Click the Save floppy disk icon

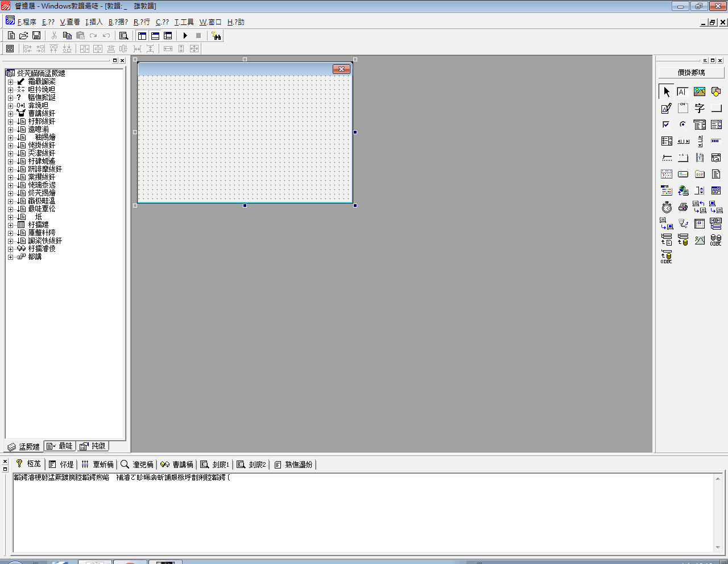[36, 35]
